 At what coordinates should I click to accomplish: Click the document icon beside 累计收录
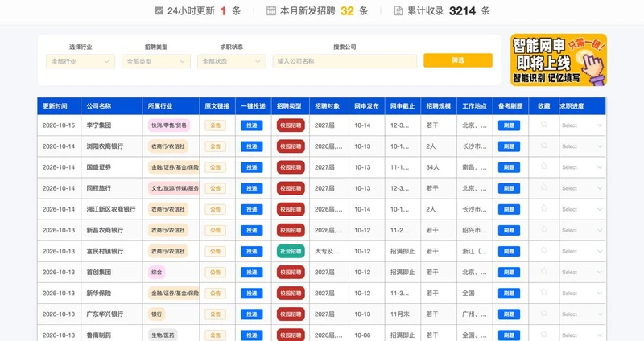coord(398,11)
